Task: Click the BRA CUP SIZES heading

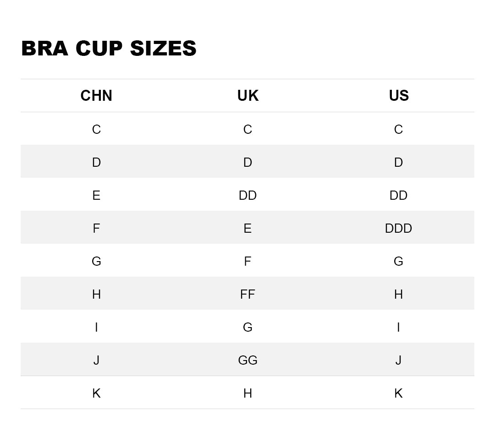Action: point(109,49)
